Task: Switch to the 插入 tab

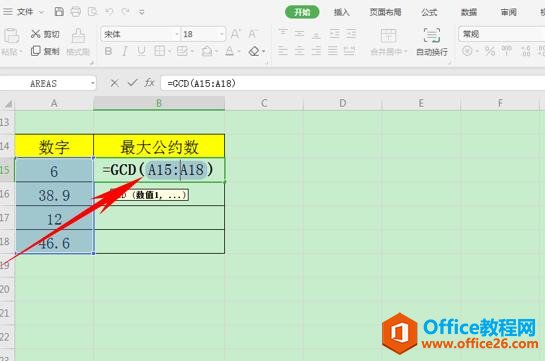Action: point(341,12)
